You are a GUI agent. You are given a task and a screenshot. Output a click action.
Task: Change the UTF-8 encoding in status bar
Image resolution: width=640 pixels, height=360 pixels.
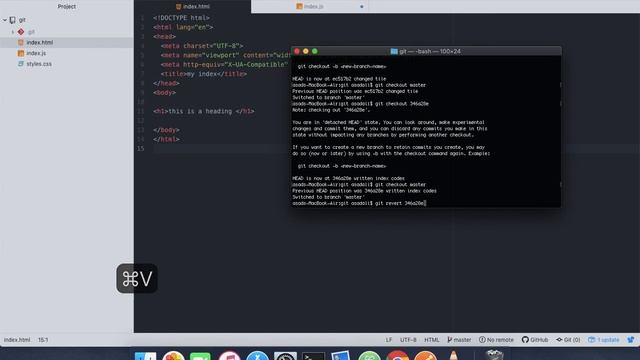pos(408,340)
